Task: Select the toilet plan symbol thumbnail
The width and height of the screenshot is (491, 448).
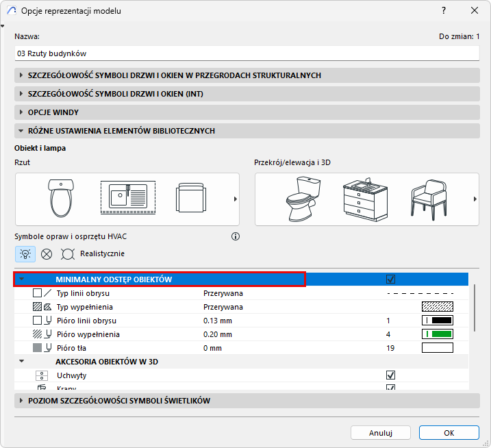Action: point(61,198)
